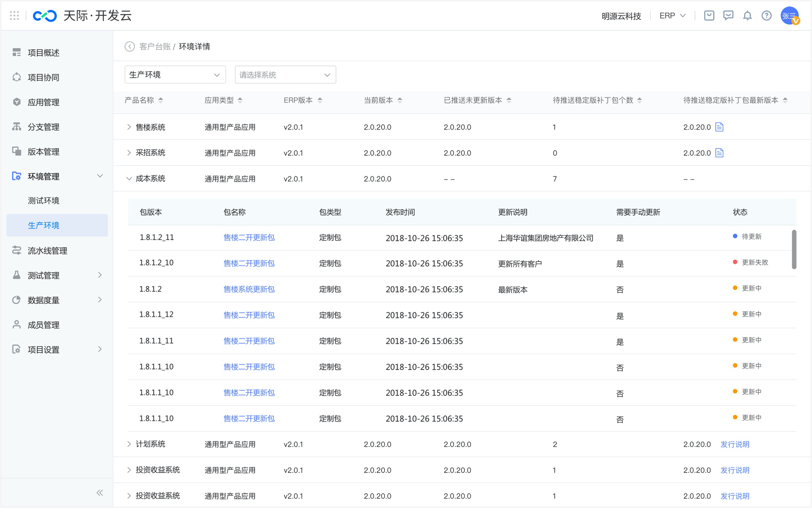
Task: Open the ERP menu in the header
Action: pyautogui.click(x=672, y=15)
